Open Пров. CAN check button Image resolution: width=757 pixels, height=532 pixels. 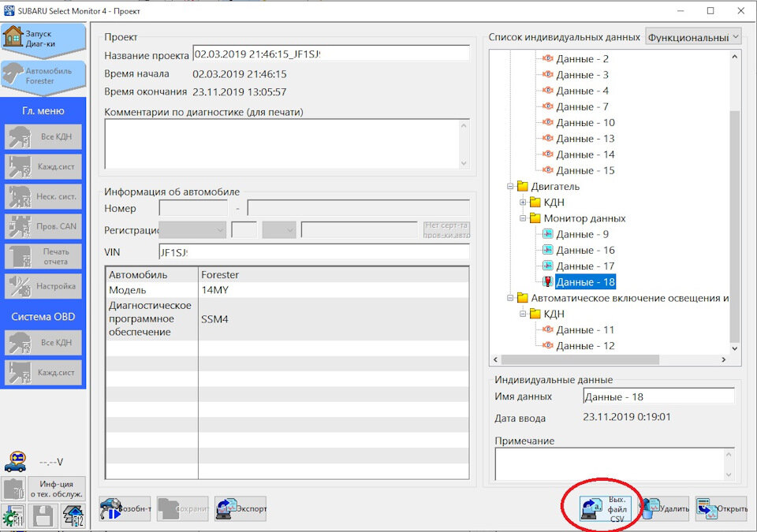[43, 226]
